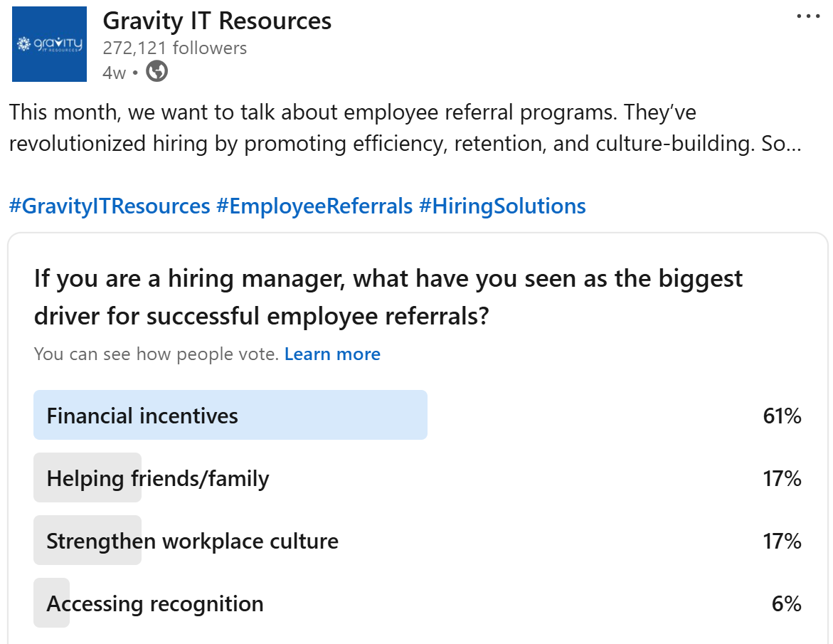Image resolution: width=833 pixels, height=644 pixels.
Task: Open the Gravity IT Resources company name
Action: click(217, 21)
